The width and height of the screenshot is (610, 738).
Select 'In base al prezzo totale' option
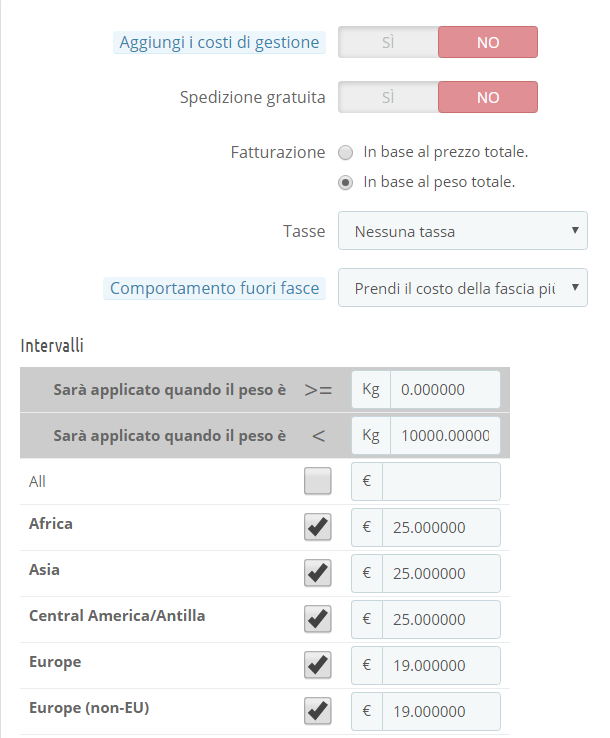346,153
